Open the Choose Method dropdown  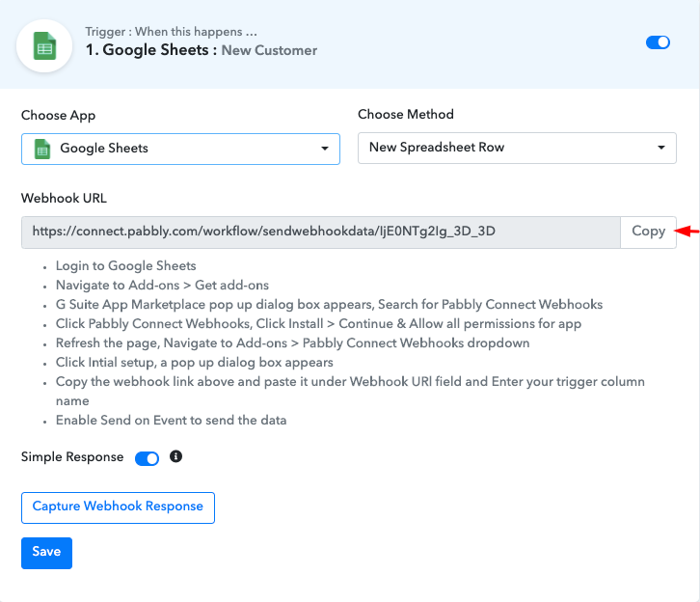point(517,148)
